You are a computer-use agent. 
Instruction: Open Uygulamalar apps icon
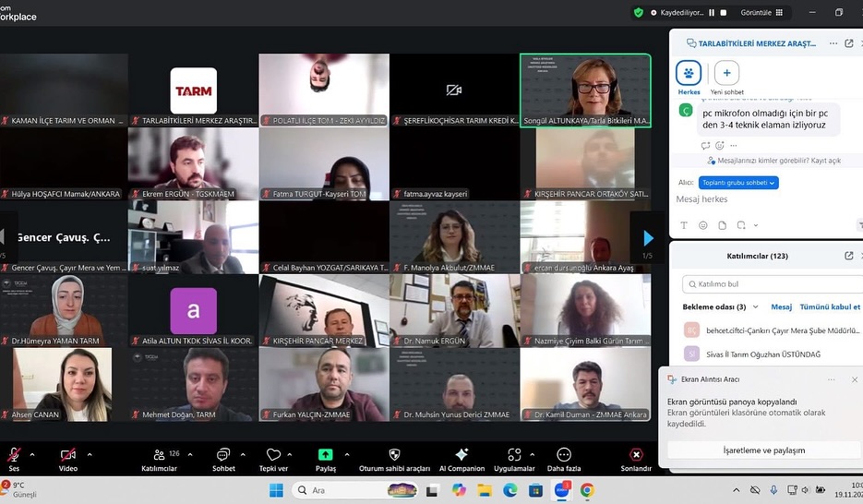(x=514, y=455)
